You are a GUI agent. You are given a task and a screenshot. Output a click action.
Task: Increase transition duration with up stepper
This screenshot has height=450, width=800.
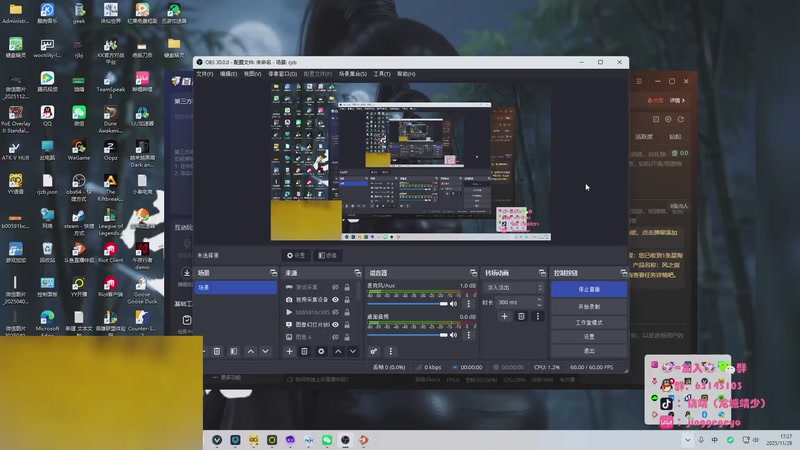pyautogui.click(x=539, y=300)
